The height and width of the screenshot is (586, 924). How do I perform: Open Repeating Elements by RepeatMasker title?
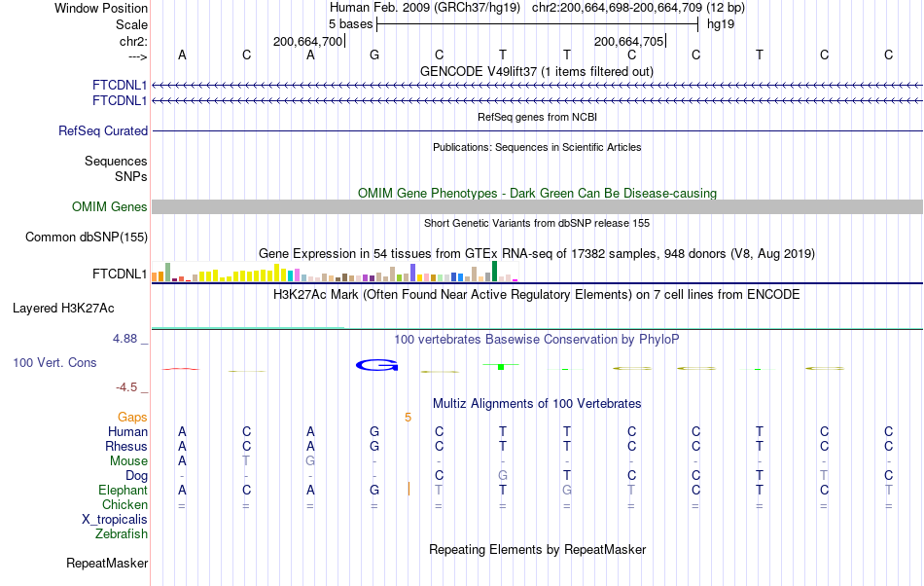(x=537, y=549)
